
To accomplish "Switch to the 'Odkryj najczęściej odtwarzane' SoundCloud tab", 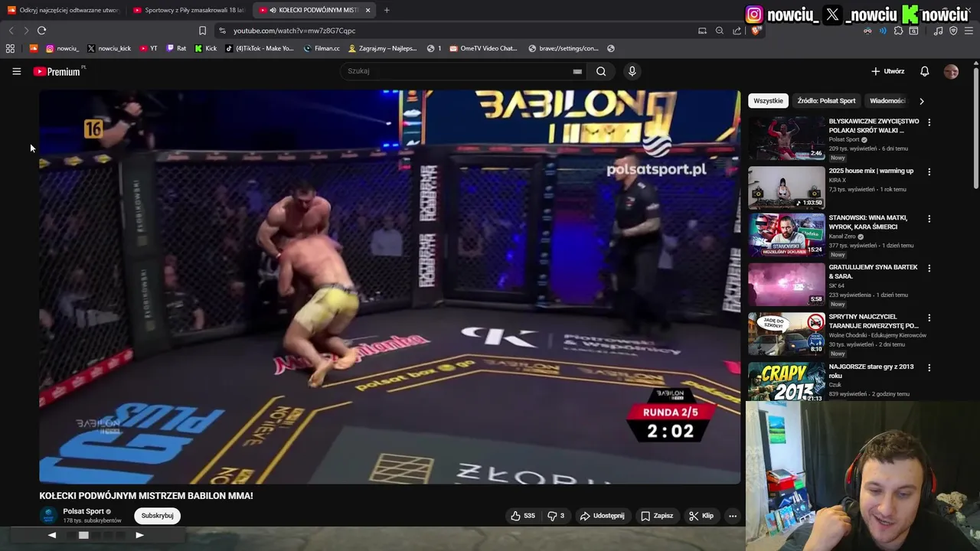I will tap(63, 10).
